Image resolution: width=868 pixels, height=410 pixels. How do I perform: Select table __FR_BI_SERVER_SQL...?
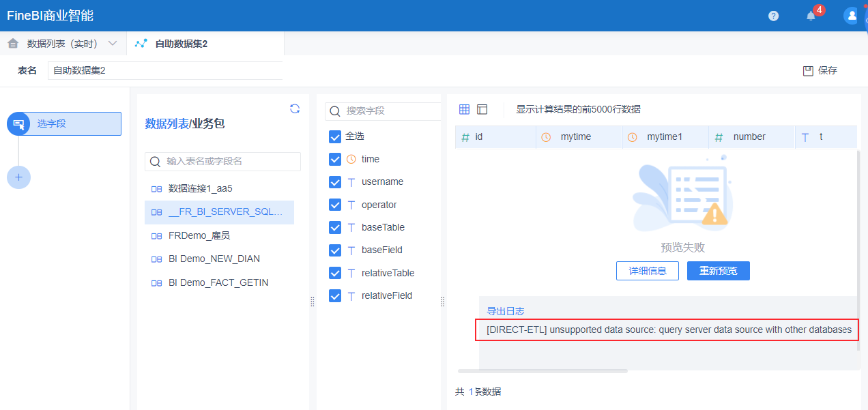tap(219, 212)
